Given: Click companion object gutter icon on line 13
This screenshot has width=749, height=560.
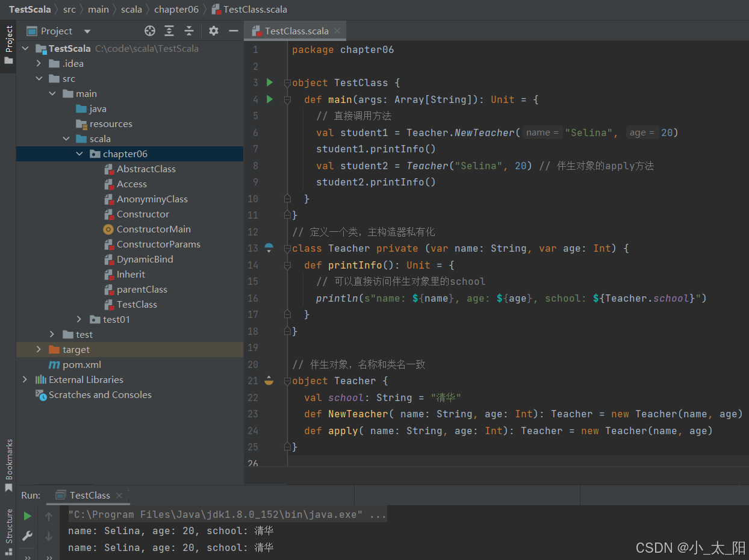Looking at the screenshot, I should point(269,248).
